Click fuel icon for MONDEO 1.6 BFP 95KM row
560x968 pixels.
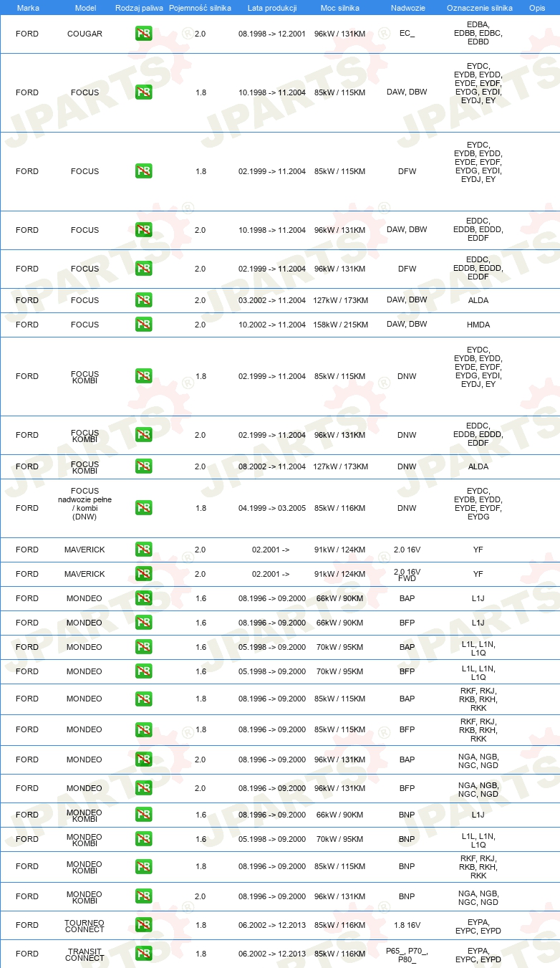click(144, 671)
